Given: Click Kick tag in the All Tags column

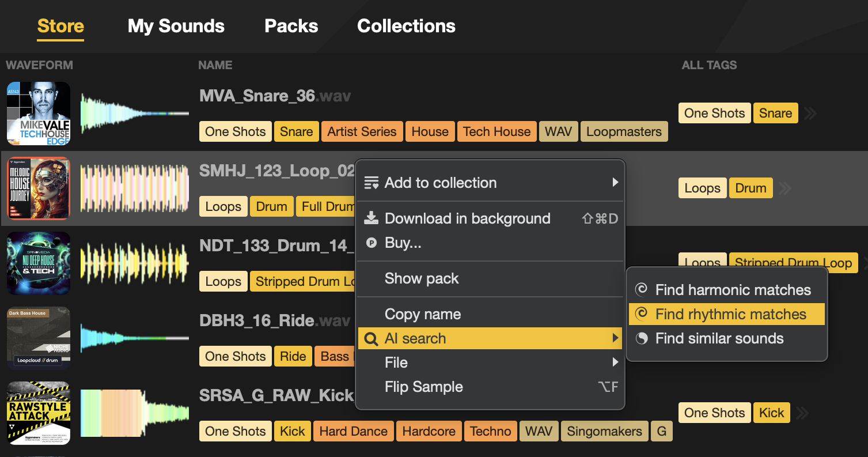Looking at the screenshot, I should pyautogui.click(x=771, y=413).
